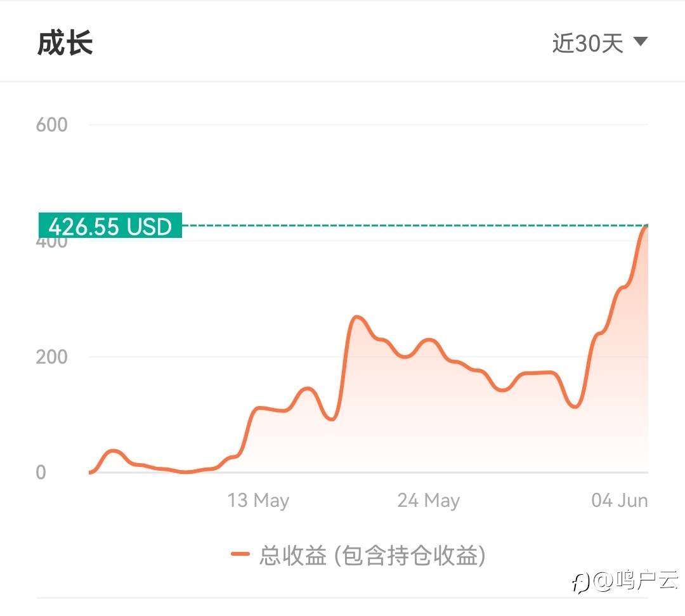Screen dimensions: 685x616
Task: Click the 0 y-axis label
Action: [41, 472]
